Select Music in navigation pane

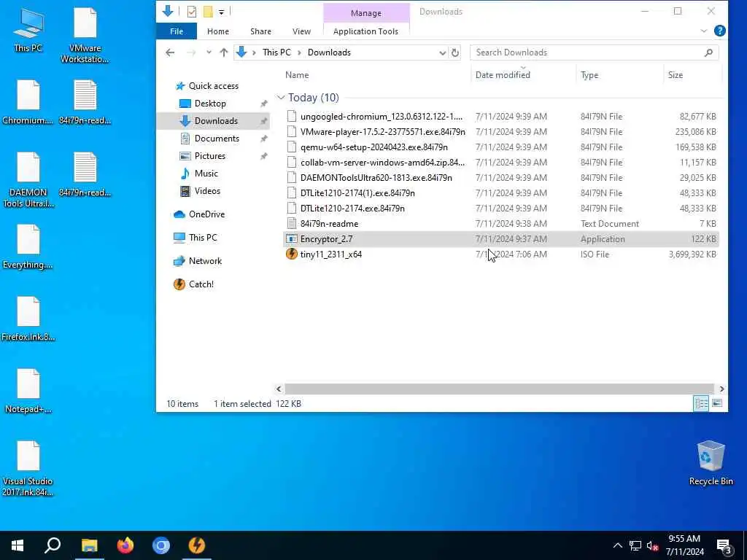206,174
